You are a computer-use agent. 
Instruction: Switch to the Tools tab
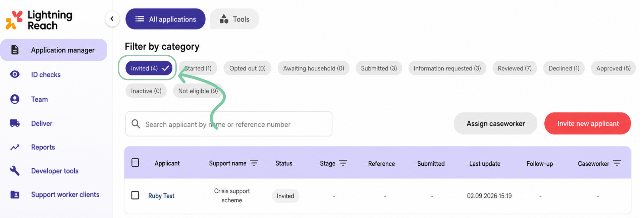[x=234, y=19]
